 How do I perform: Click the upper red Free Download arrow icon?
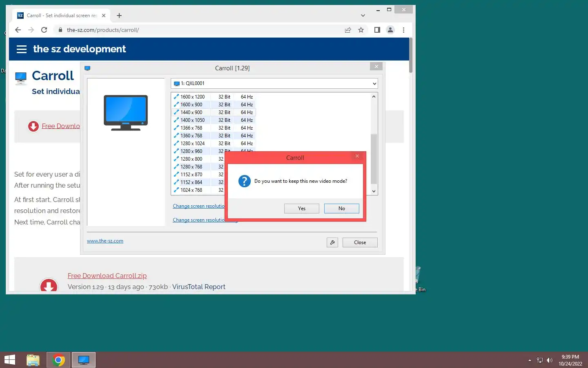pos(33,126)
